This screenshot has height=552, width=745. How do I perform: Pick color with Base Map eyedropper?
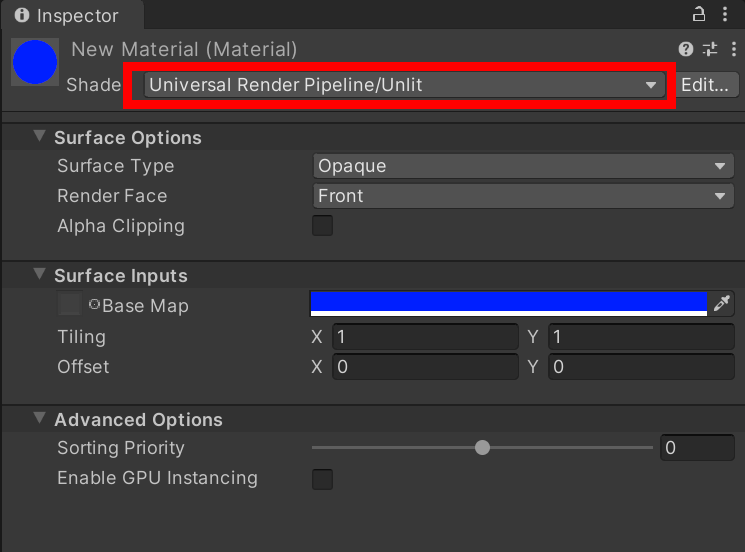(722, 303)
